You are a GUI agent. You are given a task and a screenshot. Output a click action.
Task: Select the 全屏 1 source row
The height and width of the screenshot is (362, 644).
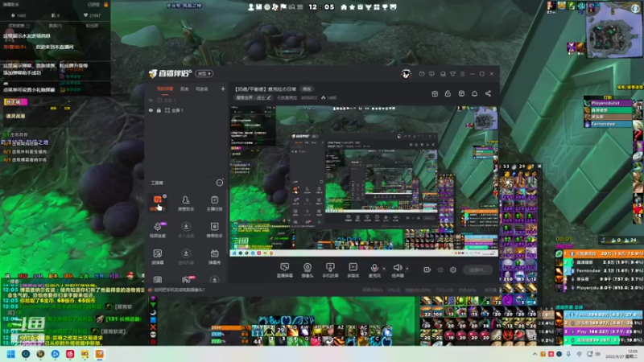pos(186,110)
